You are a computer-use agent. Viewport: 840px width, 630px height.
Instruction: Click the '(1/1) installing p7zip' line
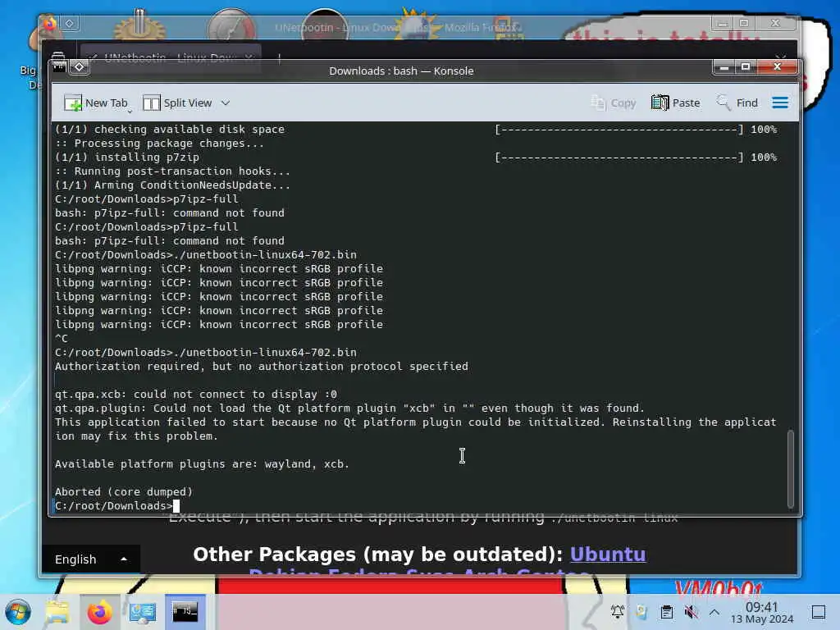click(127, 157)
